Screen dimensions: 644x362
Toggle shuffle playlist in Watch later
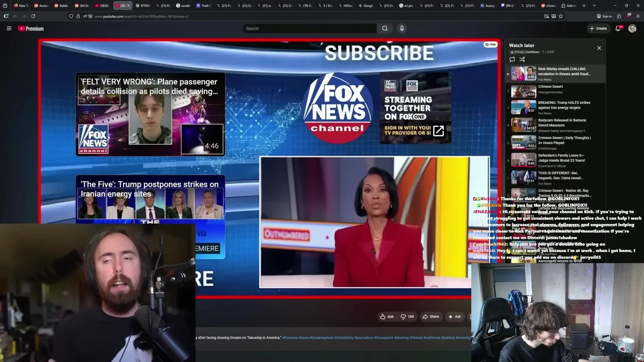pyautogui.click(x=522, y=59)
